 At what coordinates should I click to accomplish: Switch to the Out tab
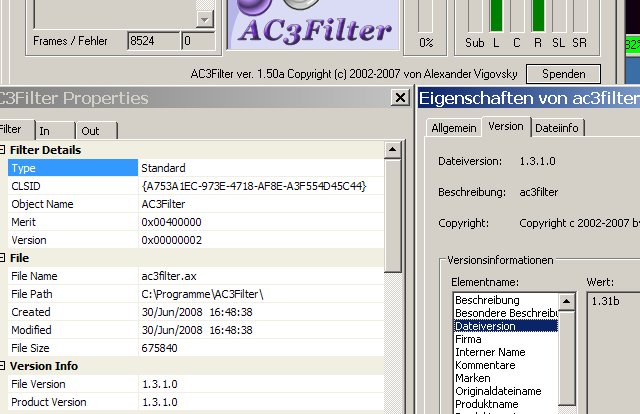(x=96, y=131)
